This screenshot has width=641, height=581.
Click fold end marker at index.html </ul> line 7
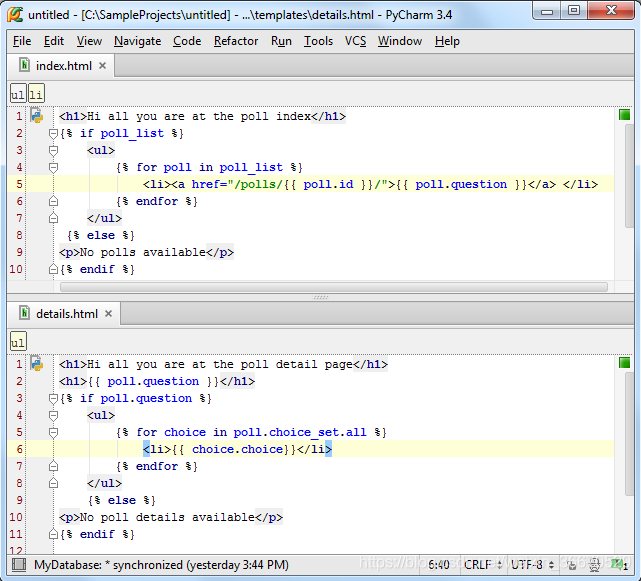click(x=53, y=218)
